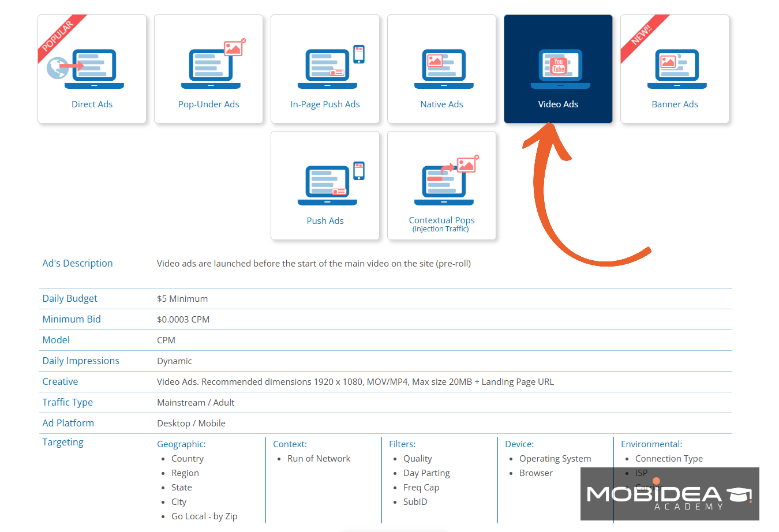The image size is (779, 532).
Task: Click the Connection Type item
Action: [x=669, y=459]
